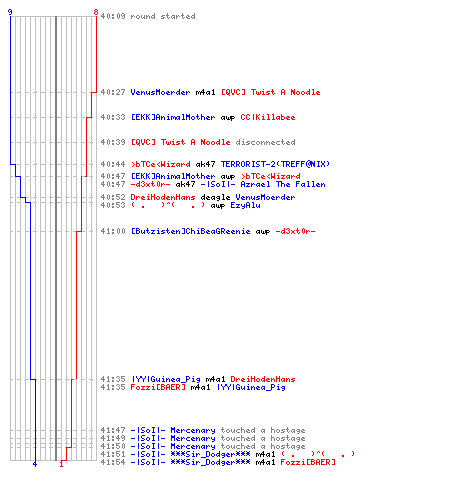
Task: Select EzyAlu victim name at 40:53
Action: click(245, 205)
